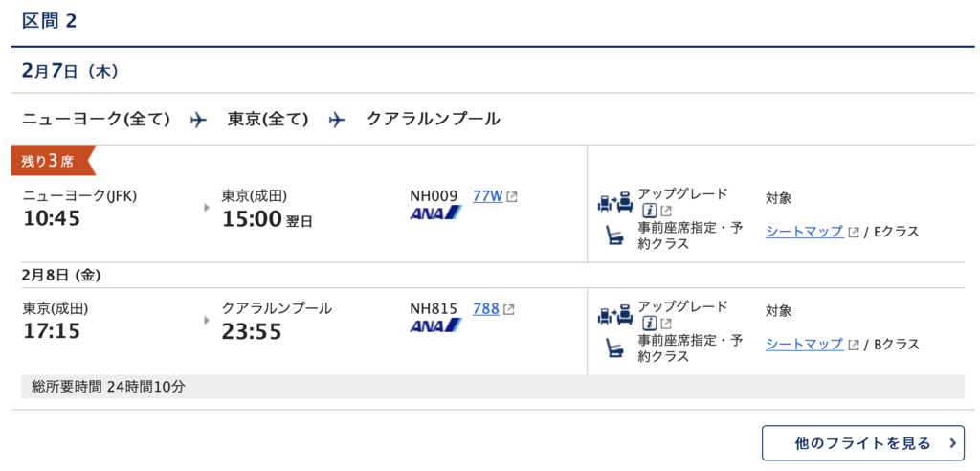This screenshot has width=980, height=471.
Task: Click external link icon beside 77W
Action: (512, 196)
